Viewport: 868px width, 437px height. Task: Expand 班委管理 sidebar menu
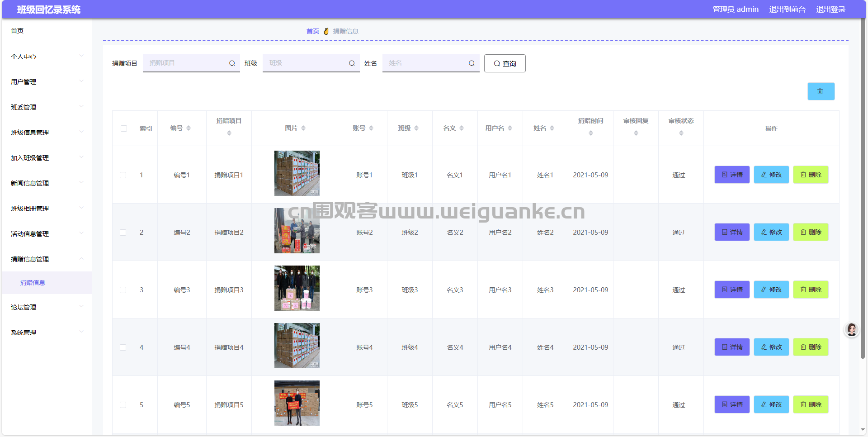tap(47, 107)
